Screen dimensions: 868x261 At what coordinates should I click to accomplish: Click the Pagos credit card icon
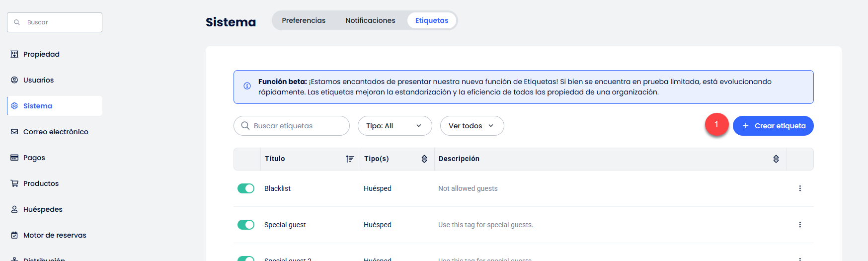pyautogui.click(x=14, y=158)
